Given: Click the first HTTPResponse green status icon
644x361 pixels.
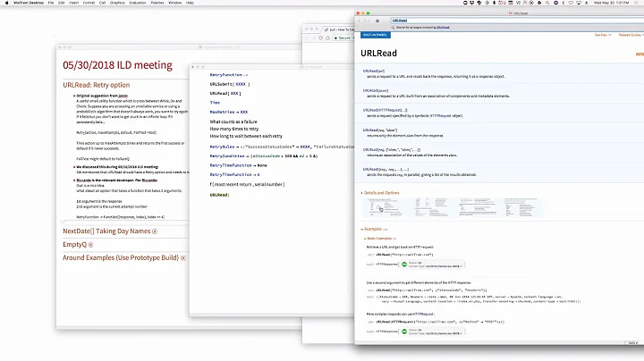Looking at the screenshot, I should [404, 264].
